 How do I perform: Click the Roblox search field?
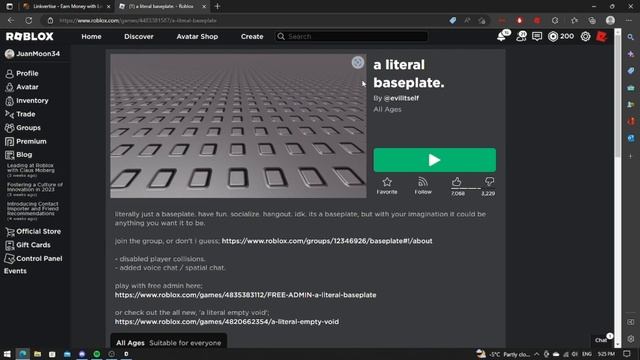(352, 36)
